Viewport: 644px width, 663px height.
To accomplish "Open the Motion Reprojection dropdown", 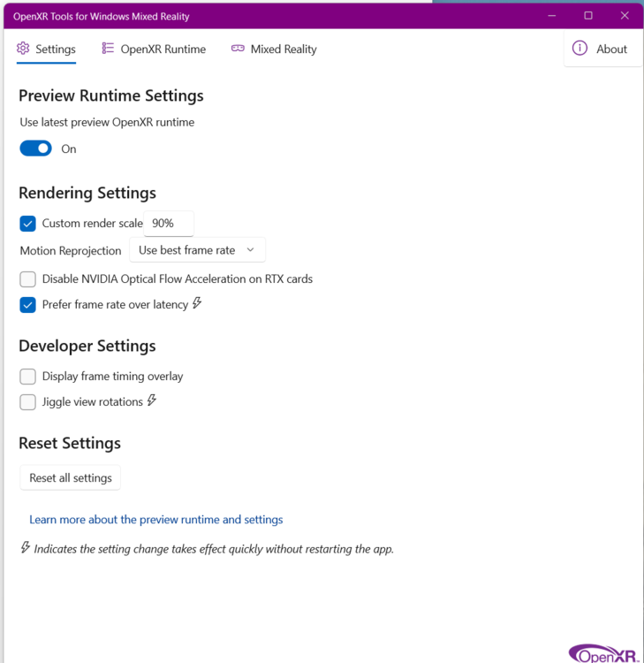I will tap(197, 250).
